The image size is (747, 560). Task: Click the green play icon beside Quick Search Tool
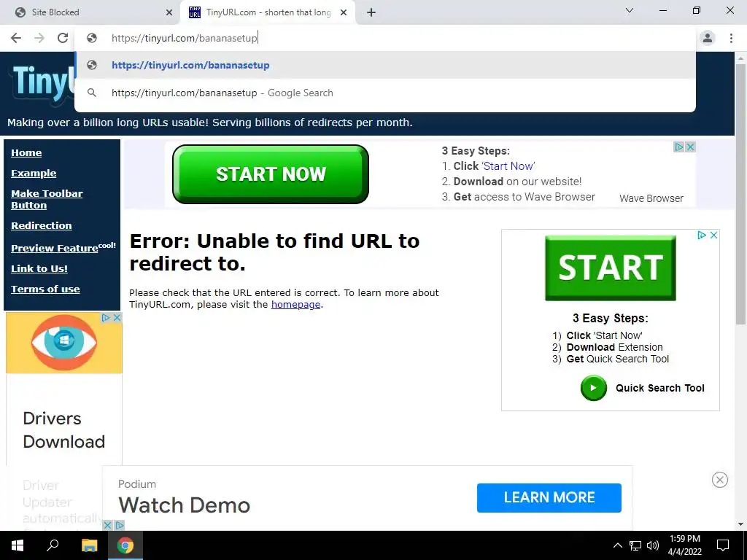[x=594, y=388]
